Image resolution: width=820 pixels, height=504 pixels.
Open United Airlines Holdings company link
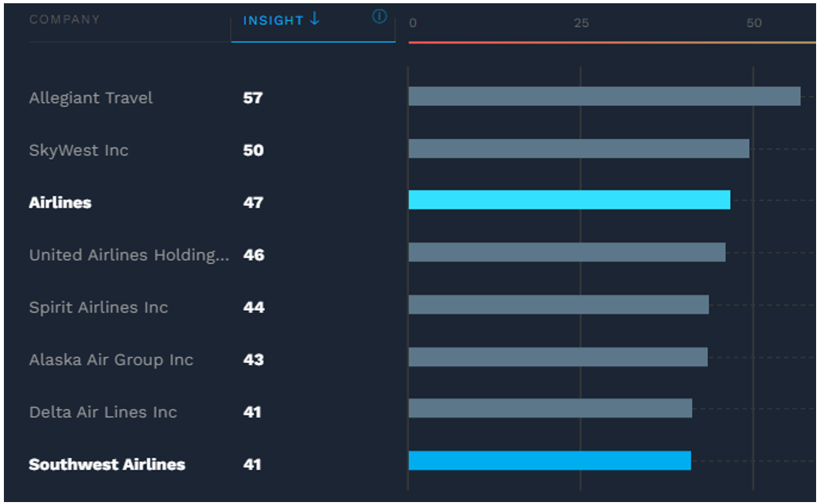tap(129, 255)
